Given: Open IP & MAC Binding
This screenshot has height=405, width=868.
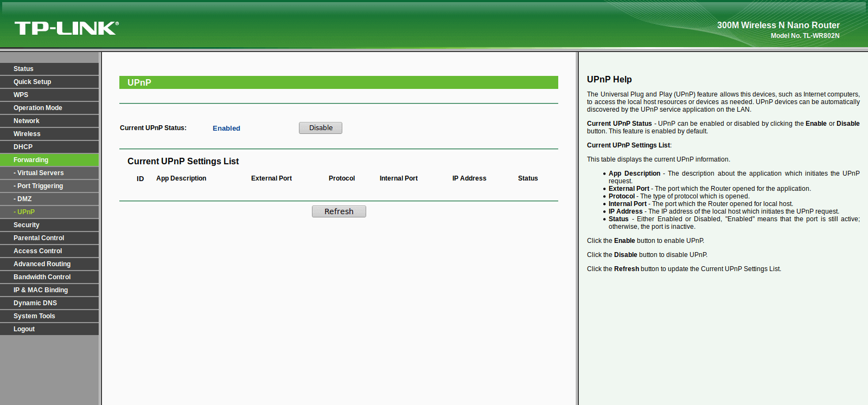Looking at the screenshot, I should [49, 290].
